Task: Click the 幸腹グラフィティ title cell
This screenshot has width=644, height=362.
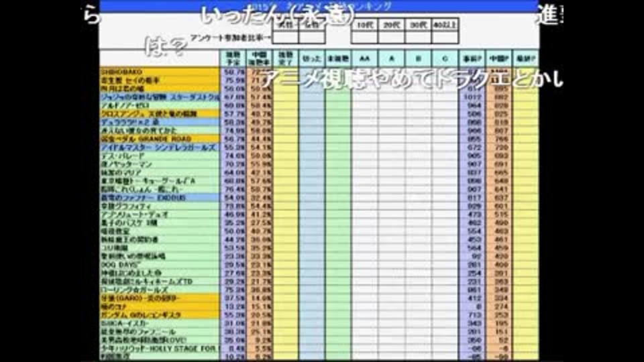Action: (160, 206)
